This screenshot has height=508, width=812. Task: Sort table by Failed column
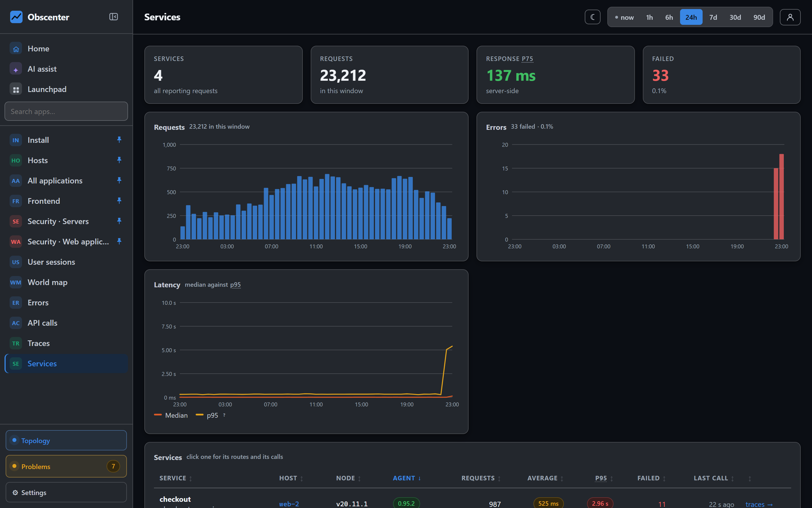[x=652, y=478]
